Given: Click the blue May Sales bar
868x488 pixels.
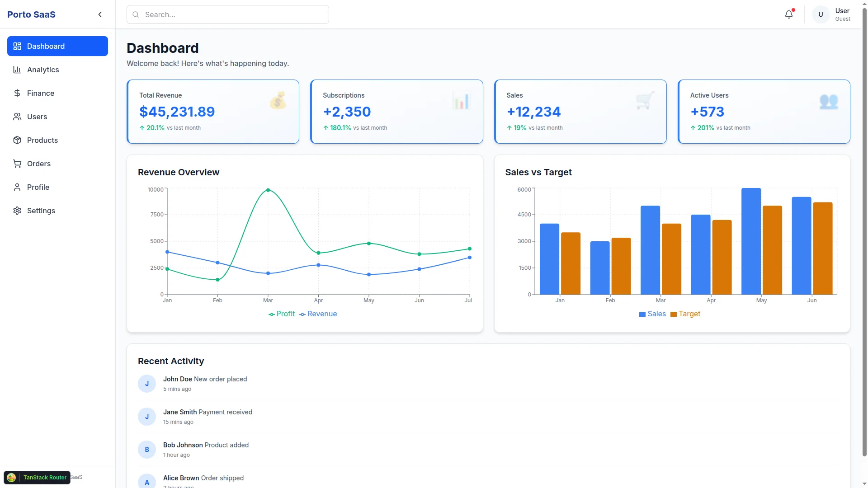Looking at the screenshot, I should point(751,241).
